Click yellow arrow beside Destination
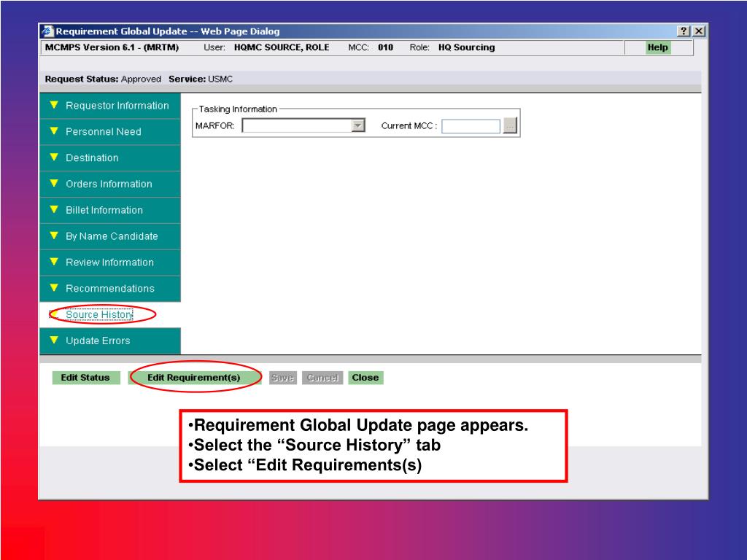Viewport: 747px width, 560px height. pyautogui.click(x=54, y=157)
